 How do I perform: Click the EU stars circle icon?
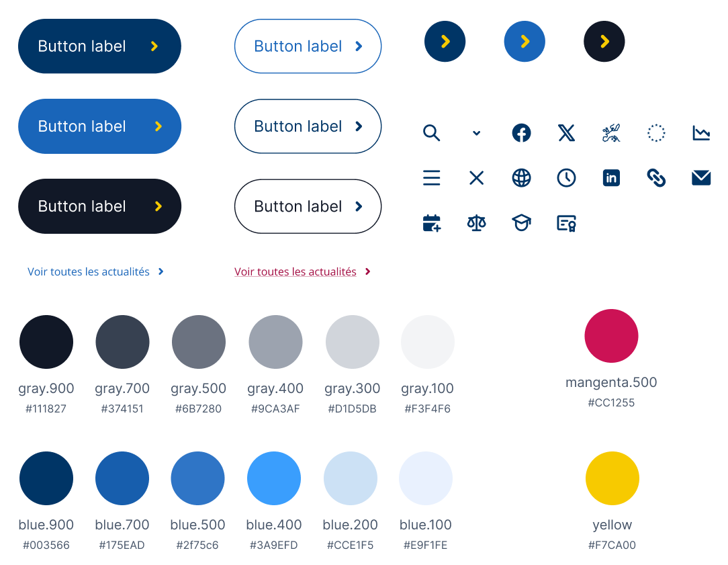tap(656, 133)
